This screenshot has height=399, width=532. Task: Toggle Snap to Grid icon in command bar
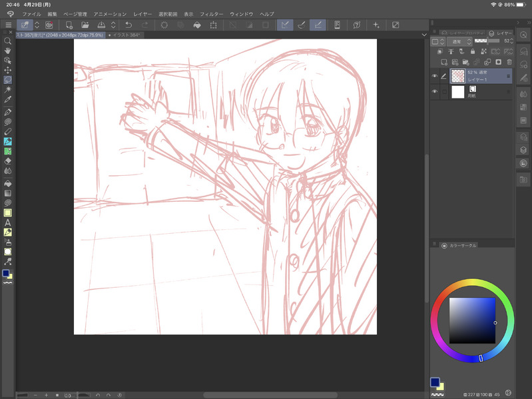[x=318, y=25]
